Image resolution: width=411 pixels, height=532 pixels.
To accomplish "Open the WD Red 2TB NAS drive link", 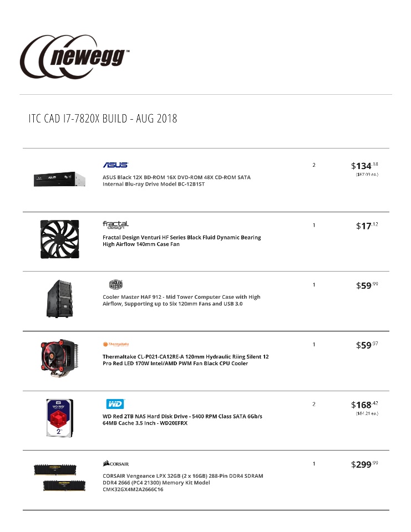I will click(x=182, y=420).
